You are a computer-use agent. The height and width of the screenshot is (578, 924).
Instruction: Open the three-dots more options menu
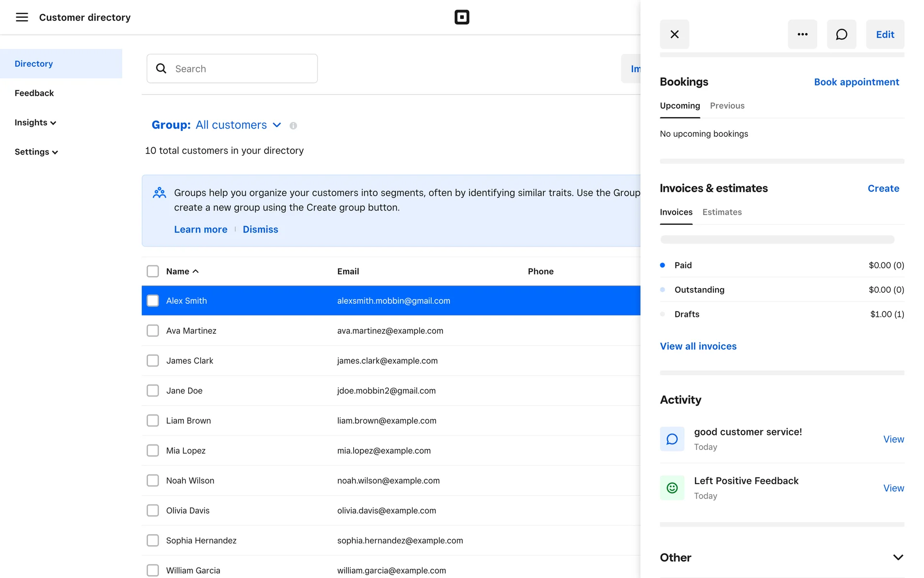coord(802,34)
